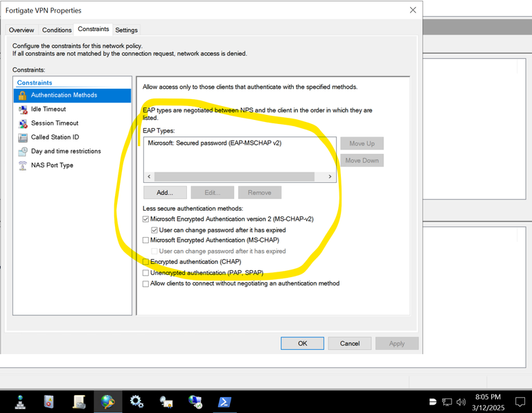
Task: Click the Idle Timeout icon
Action: [x=23, y=109]
